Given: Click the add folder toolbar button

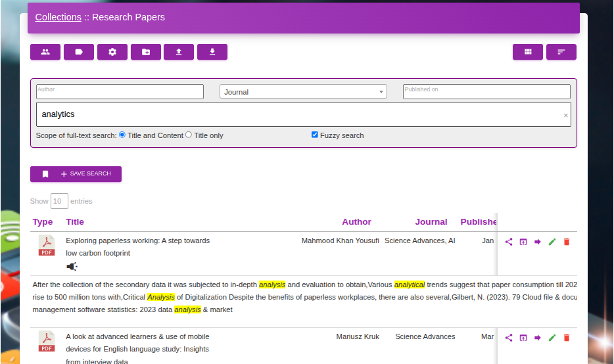Looking at the screenshot, I should [x=146, y=52].
